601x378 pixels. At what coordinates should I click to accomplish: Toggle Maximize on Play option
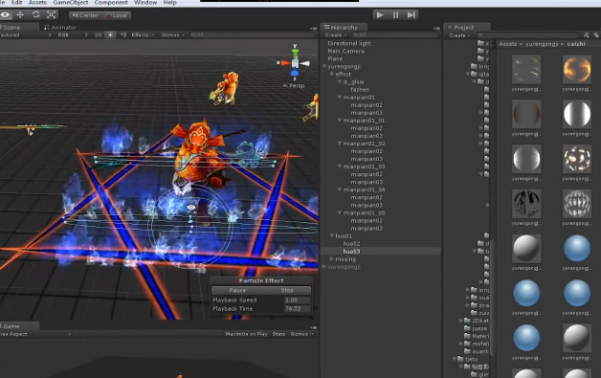point(246,334)
